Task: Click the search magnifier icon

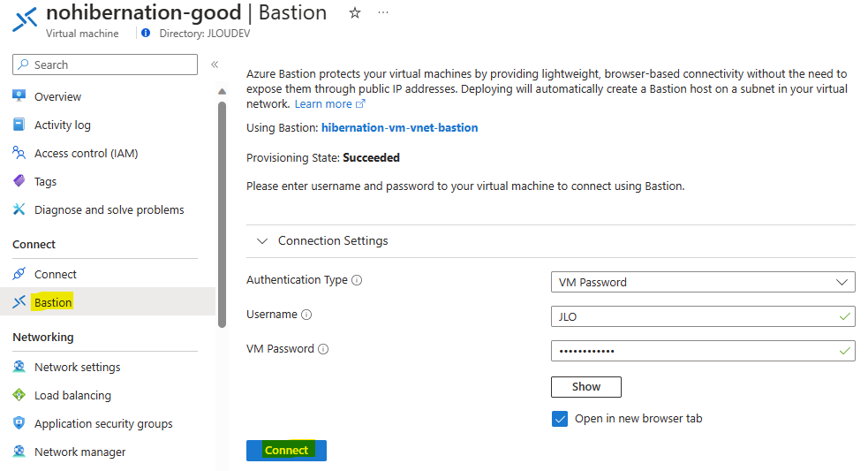Action: tap(23, 65)
